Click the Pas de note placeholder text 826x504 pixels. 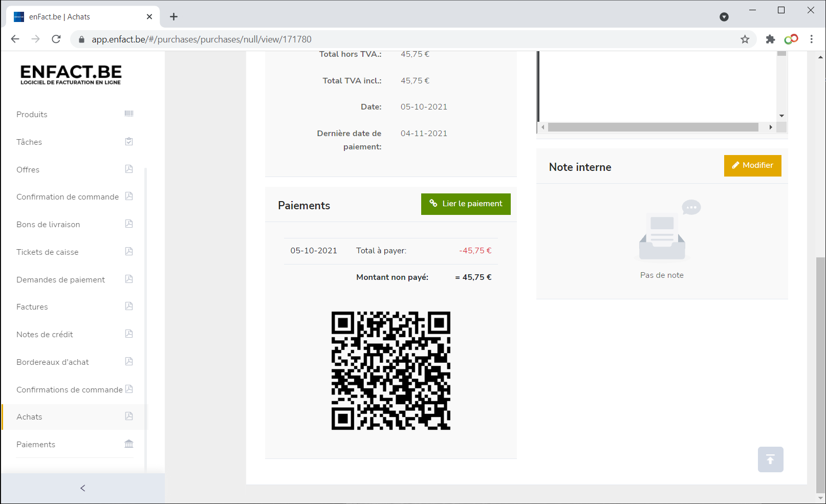click(662, 275)
